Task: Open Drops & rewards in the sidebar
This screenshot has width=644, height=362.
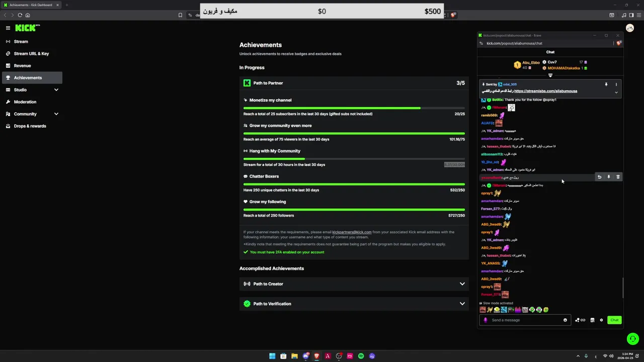Action: click(32, 126)
